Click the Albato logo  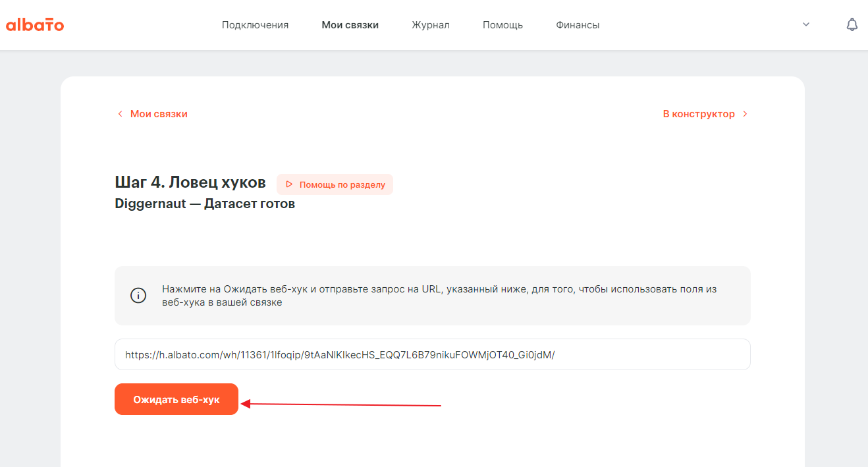click(x=35, y=25)
